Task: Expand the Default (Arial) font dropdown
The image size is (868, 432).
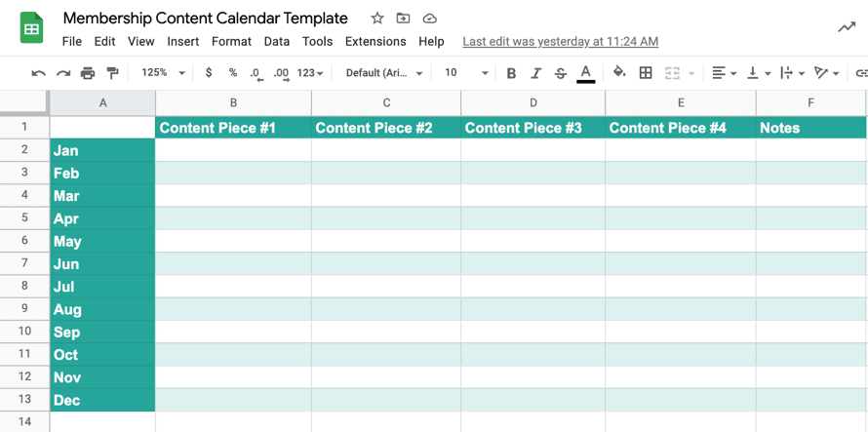Action: click(x=384, y=73)
